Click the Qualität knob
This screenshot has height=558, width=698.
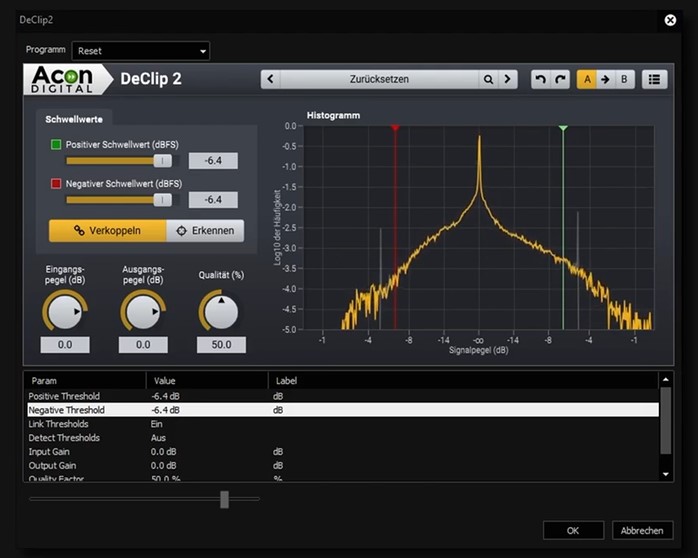click(221, 311)
